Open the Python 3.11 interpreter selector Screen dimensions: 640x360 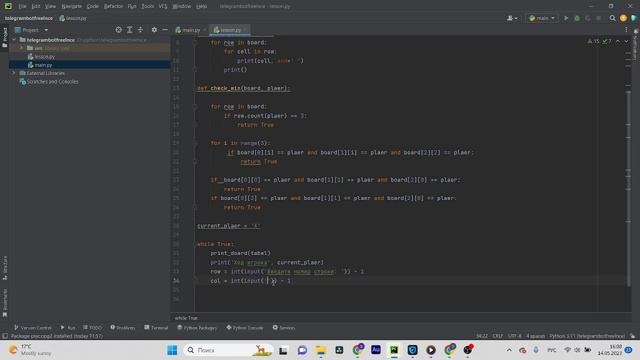pyautogui.click(x=587, y=336)
